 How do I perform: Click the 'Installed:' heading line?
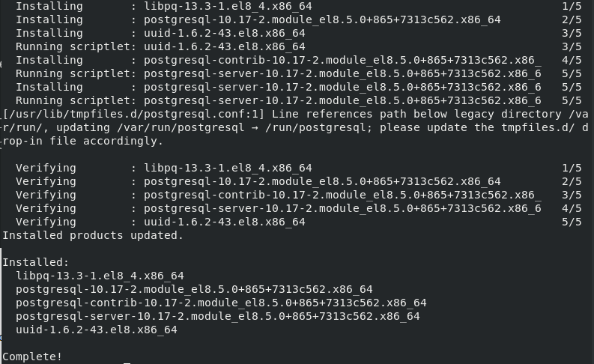click(36, 262)
